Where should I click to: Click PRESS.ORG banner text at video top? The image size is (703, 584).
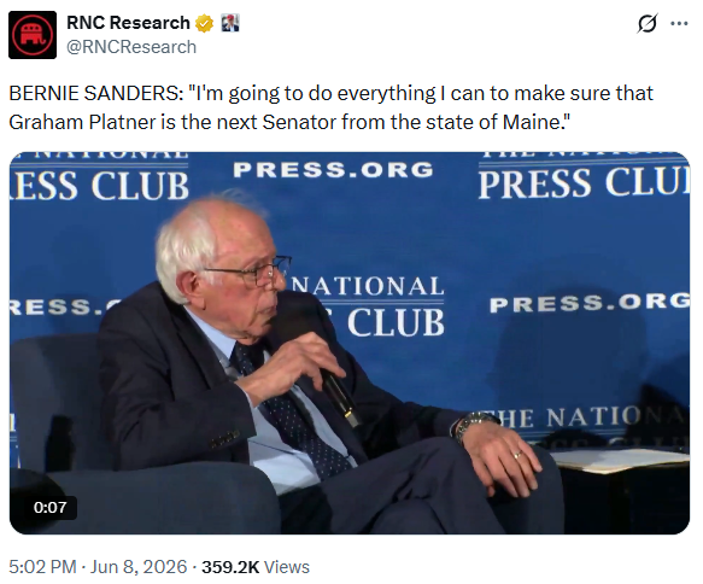pos(333,170)
